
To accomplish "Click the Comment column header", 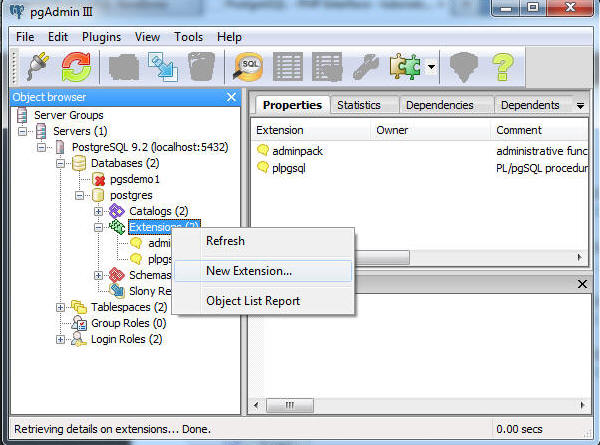I will [539, 130].
